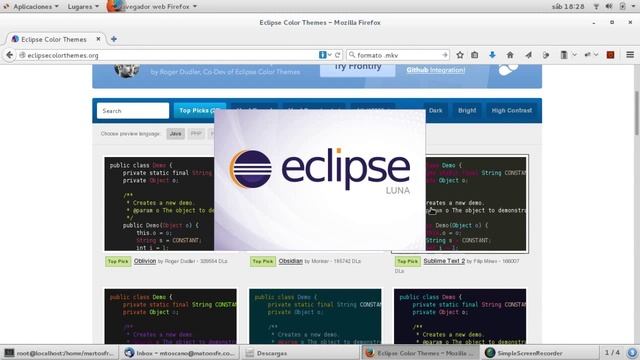The width and height of the screenshot is (640, 360).
Task: Open the bookmarks list clipboard icon
Action: (475, 55)
